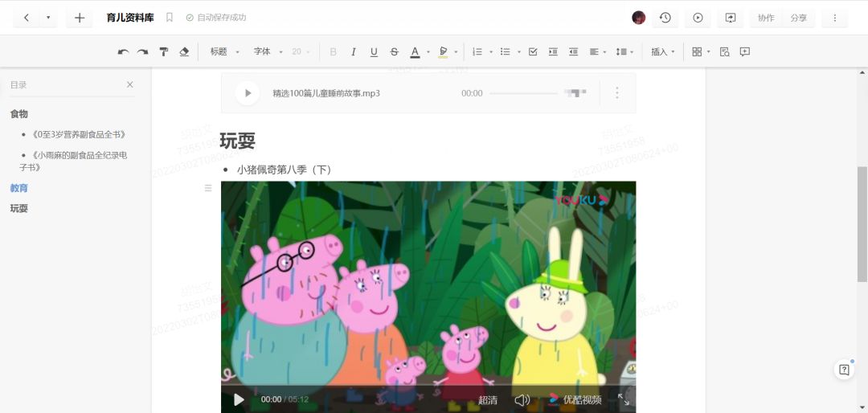Seek on the mp3 audio progress bar
Viewport: 868px width, 413px height.
[523, 93]
